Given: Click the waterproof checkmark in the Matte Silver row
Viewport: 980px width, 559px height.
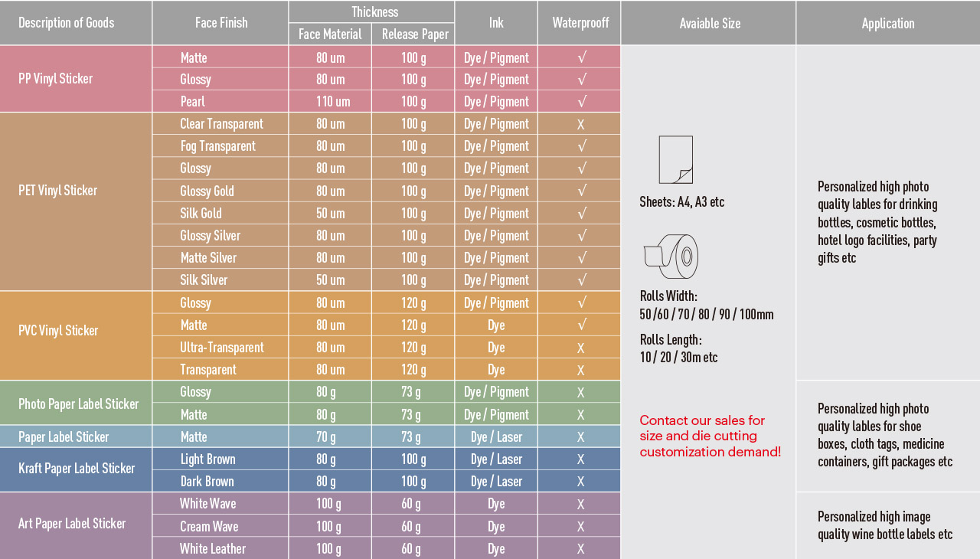Looking at the screenshot, I should [582, 258].
